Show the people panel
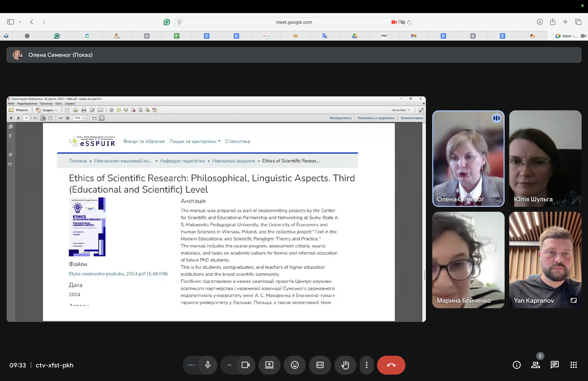The height and width of the screenshot is (381, 588). 535,365
